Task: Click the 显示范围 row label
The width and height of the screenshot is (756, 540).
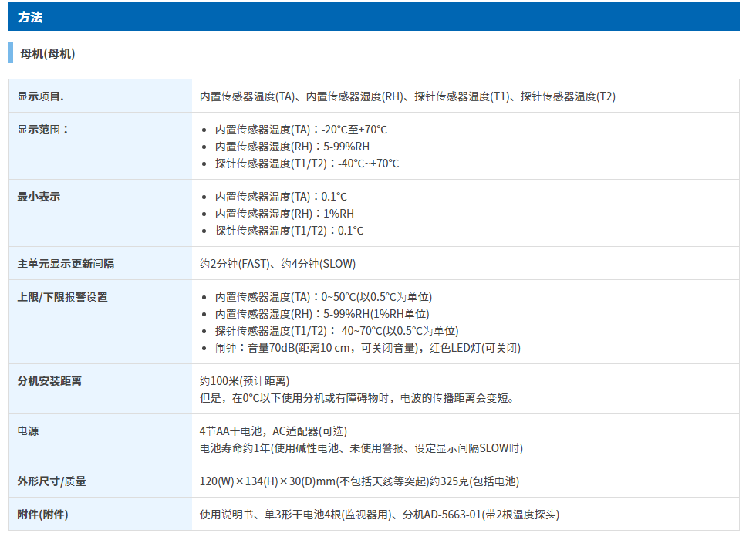Action: coord(43,130)
